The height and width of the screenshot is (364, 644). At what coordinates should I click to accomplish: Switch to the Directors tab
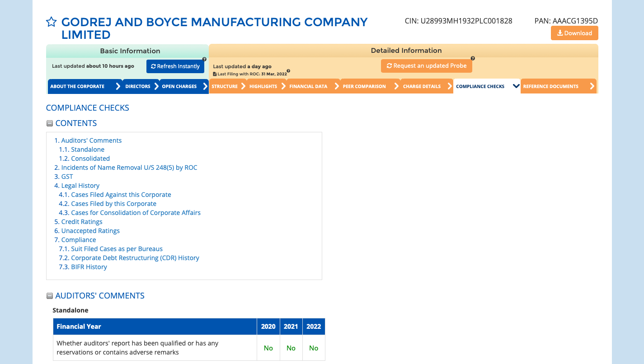pos(137,86)
